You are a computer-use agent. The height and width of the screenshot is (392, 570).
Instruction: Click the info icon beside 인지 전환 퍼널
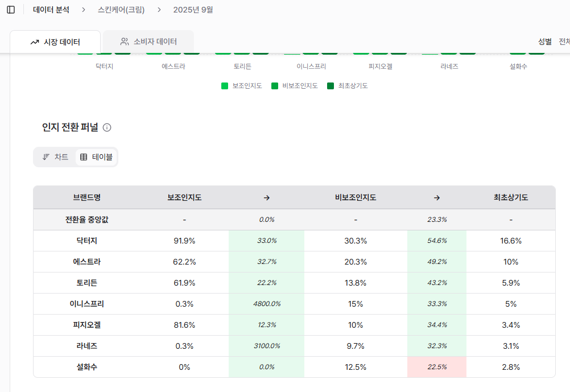(x=107, y=127)
